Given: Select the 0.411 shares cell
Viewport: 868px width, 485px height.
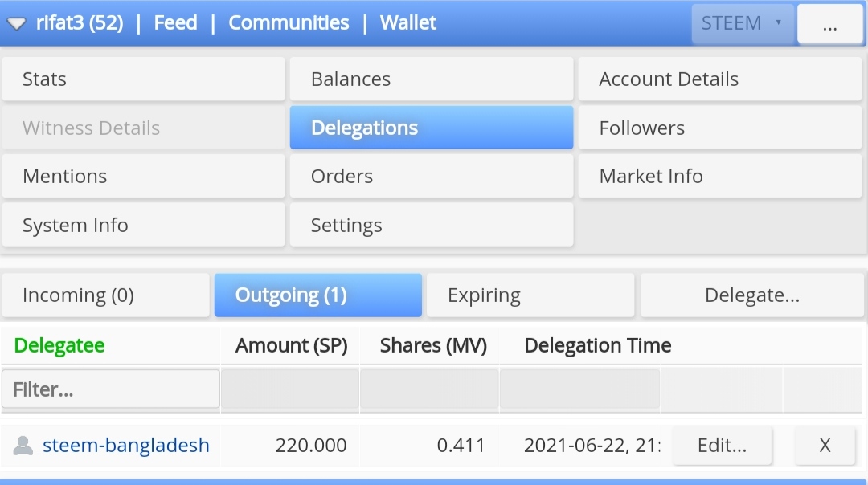Looking at the screenshot, I should [461, 445].
